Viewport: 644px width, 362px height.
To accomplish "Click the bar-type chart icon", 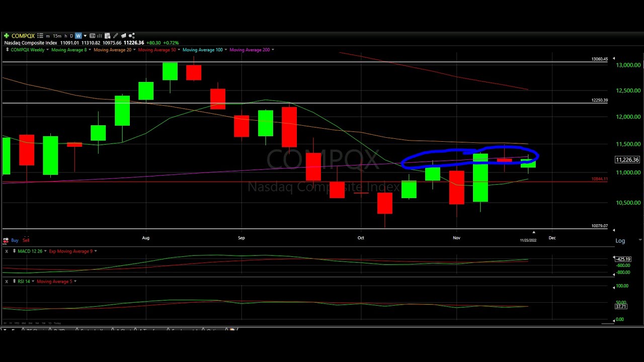I will [99, 36].
